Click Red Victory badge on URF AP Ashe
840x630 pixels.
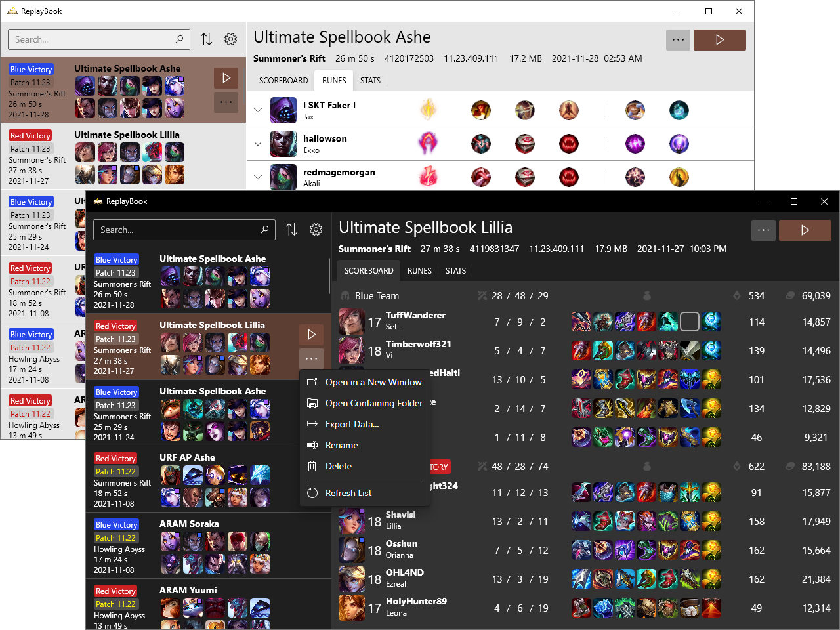[x=115, y=458]
